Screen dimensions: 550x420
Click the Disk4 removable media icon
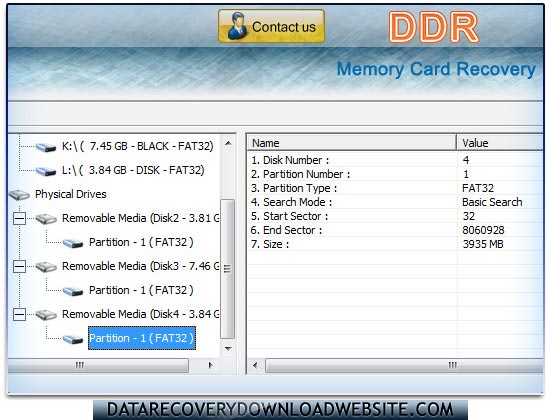coord(46,315)
